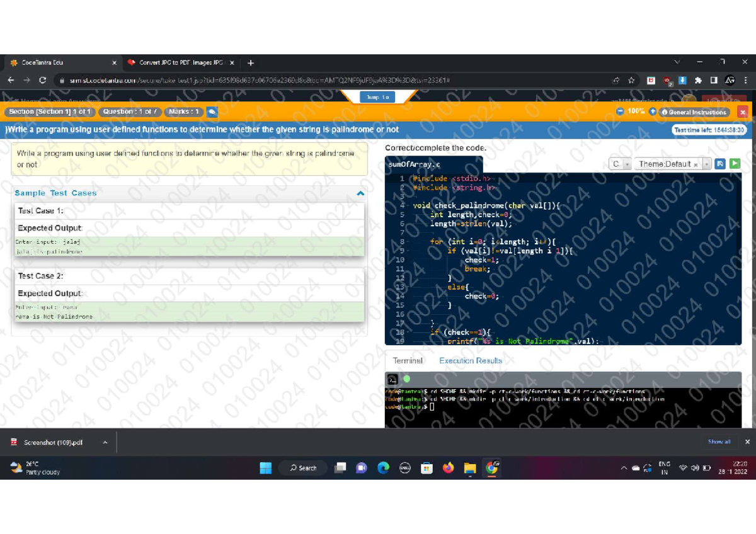
Task: Bookmark this page with the star icon
Action: pos(631,80)
